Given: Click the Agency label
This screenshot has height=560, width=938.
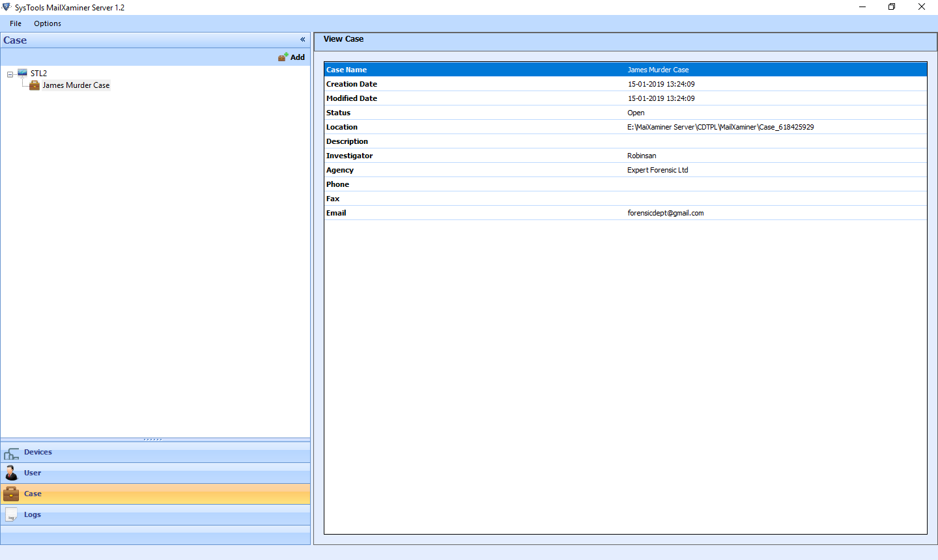Looking at the screenshot, I should [x=340, y=170].
